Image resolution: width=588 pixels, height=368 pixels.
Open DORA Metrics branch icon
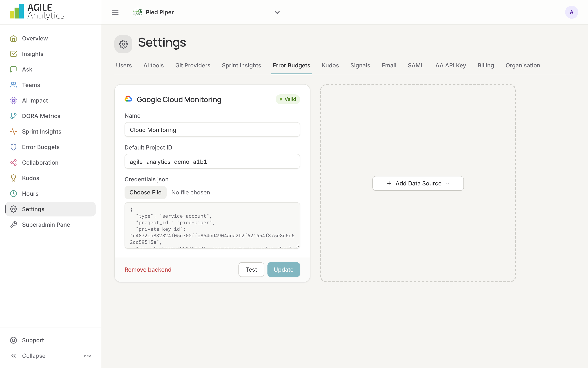[13, 116]
